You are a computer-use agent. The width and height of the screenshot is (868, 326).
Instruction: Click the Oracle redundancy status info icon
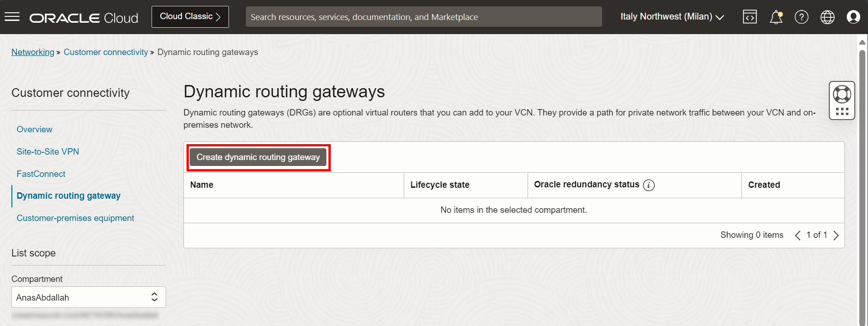(x=649, y=185)
